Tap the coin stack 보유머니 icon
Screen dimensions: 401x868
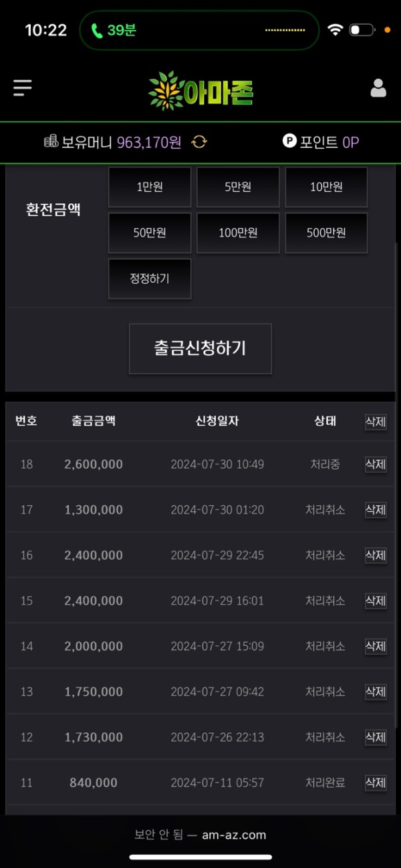[x=51, y=142]
